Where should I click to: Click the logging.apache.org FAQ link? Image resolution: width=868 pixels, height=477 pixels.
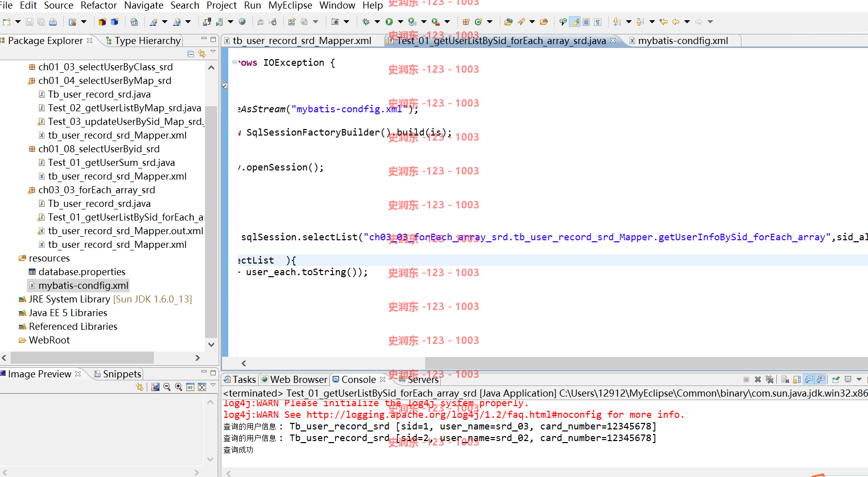pyautogui.click(x=454, y=414)
